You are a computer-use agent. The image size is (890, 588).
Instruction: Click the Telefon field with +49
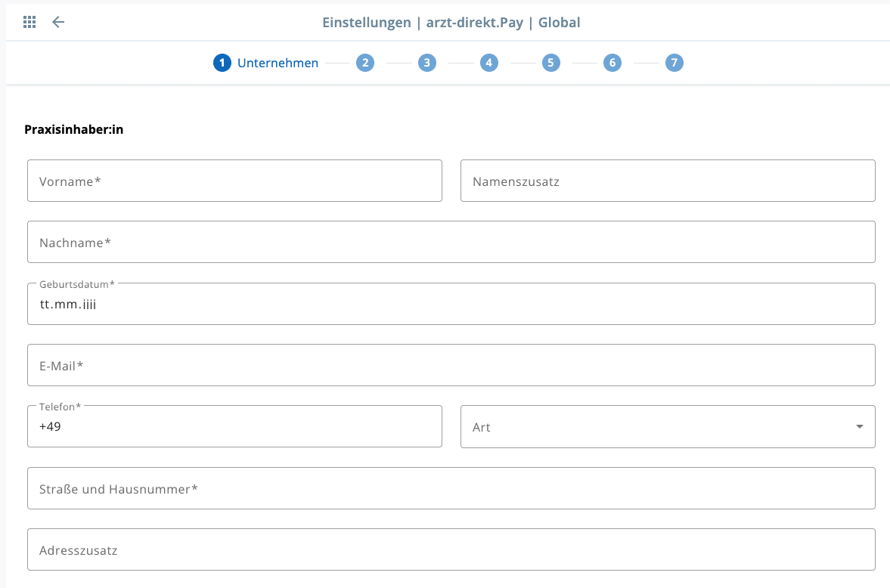pyautogui.click(x=234, y=427)
